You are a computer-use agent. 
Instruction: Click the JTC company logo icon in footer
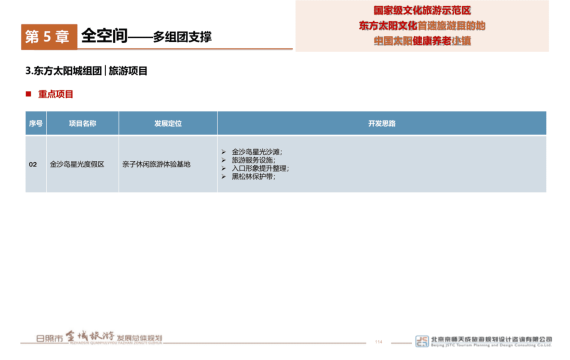tap(422, 341)
